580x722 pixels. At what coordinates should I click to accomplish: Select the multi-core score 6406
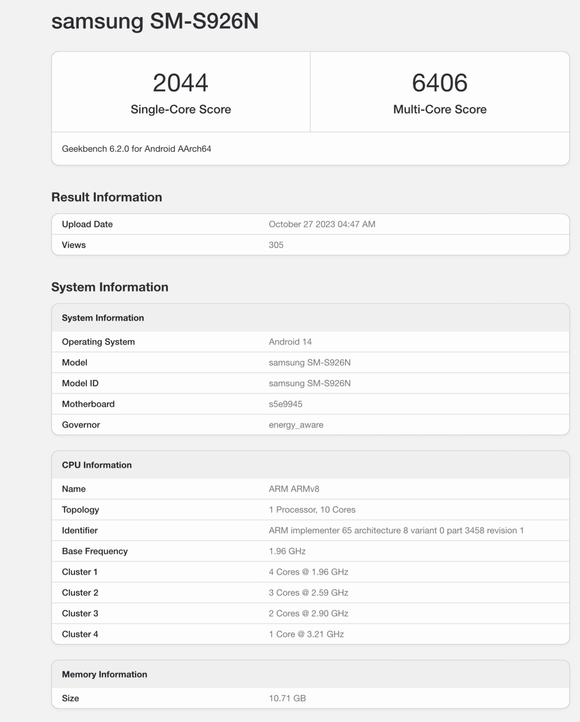click(440, 83)
